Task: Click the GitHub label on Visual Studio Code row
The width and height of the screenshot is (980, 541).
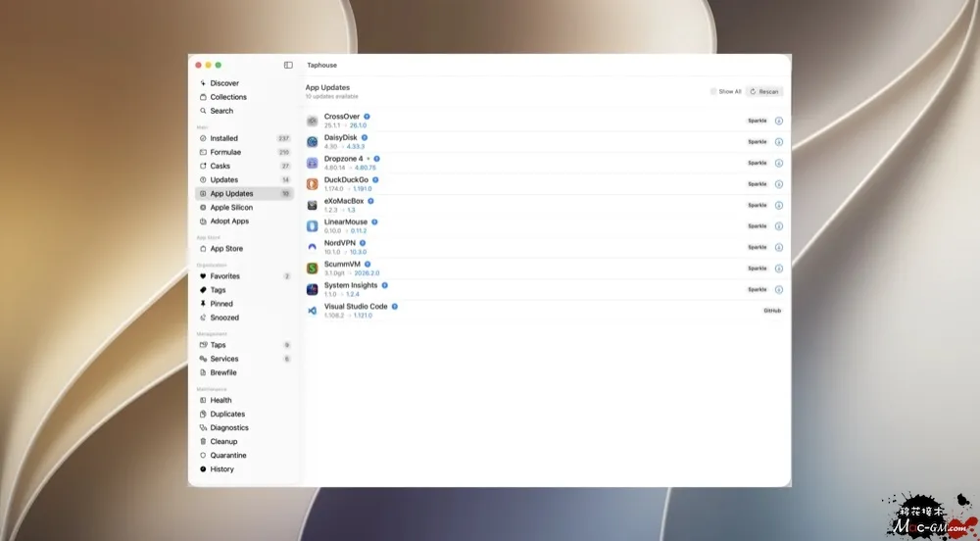Action: (772, 311)
